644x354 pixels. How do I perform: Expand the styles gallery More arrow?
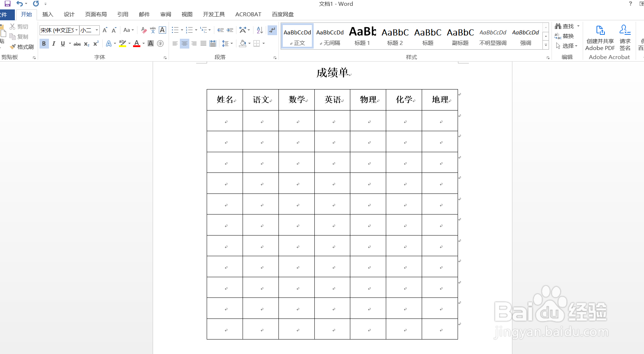[546, 45]
